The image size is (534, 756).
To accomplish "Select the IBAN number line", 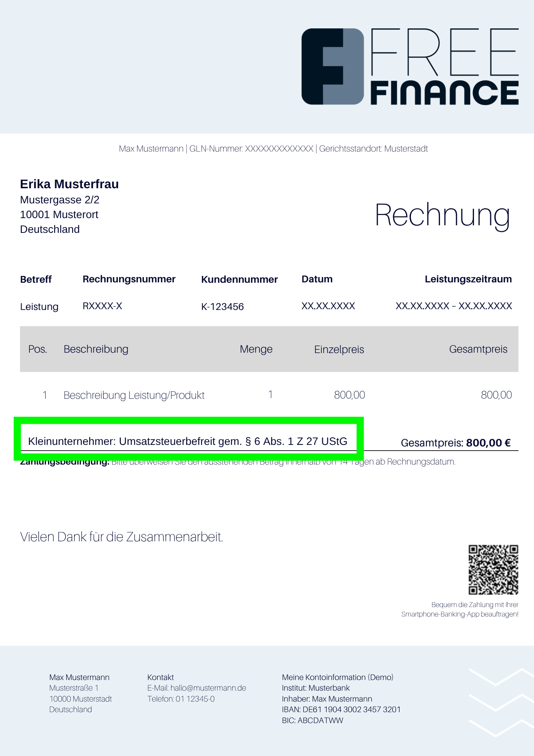I will pos(341,710).
